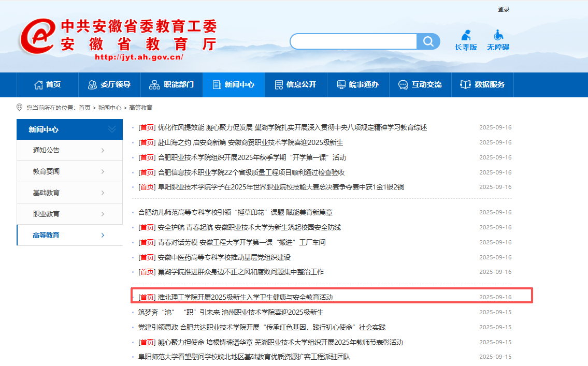Click the magnifier search button
The height and width of the screenshot is (366, 588).
[x=428, y=41]
